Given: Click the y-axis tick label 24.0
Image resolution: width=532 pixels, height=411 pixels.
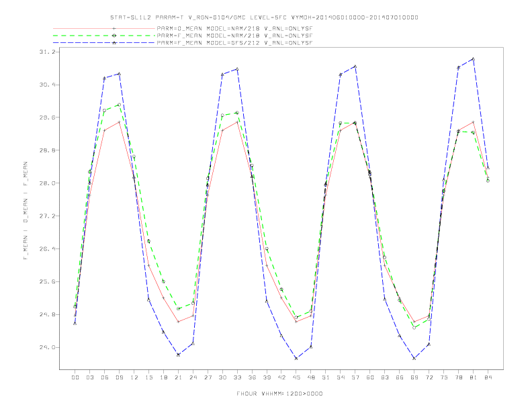Looking at the screenshot, I should pos(47,348).
